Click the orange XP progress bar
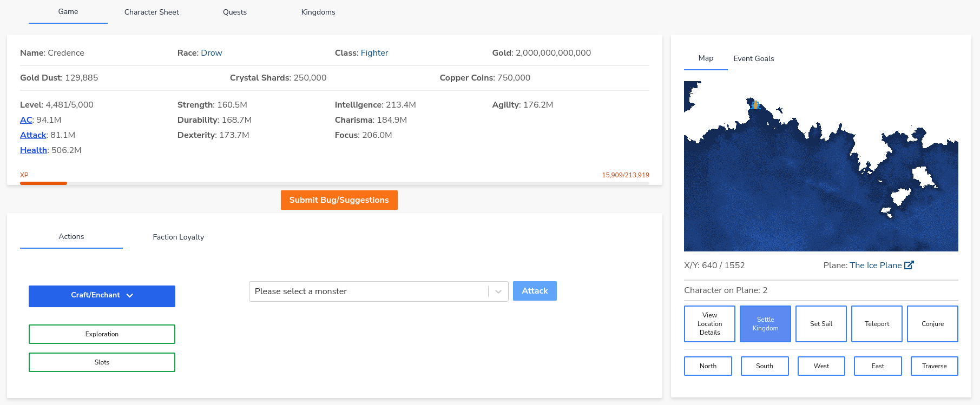The height and width of the screenshot is (405, 980). [x=43, y=183]
